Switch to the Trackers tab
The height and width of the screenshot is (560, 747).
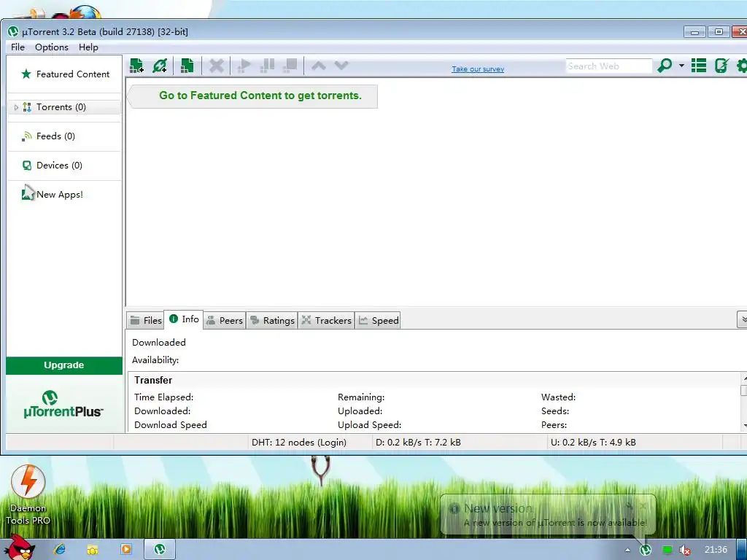(327, 321)
